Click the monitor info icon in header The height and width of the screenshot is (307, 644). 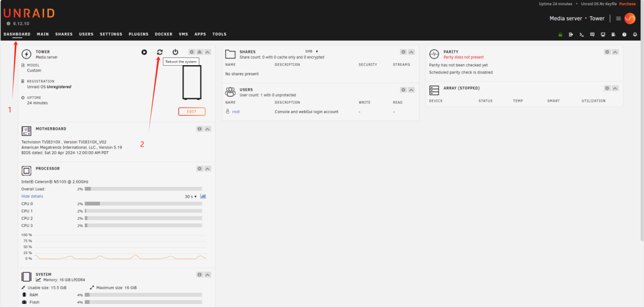pyautogui.click(x=603, y=35)
